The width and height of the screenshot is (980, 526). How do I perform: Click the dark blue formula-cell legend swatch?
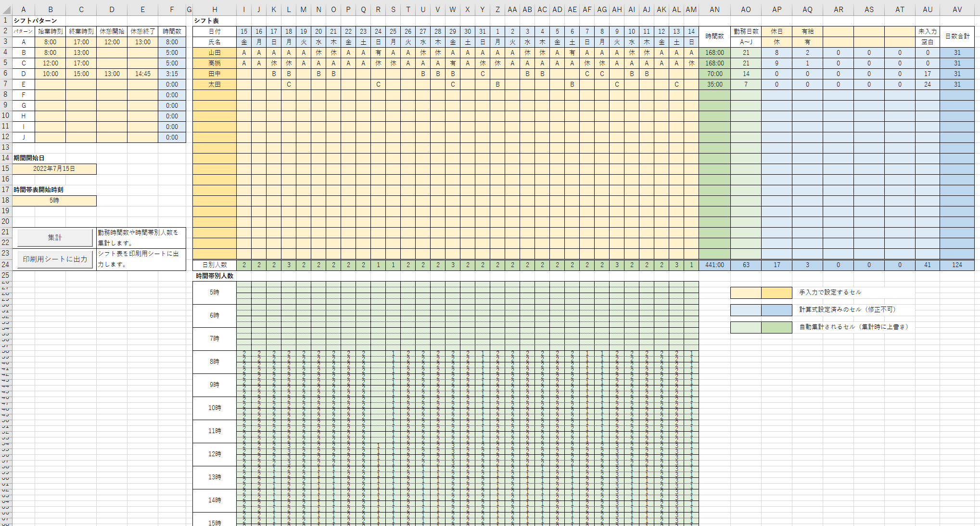(x=776, y=310)
